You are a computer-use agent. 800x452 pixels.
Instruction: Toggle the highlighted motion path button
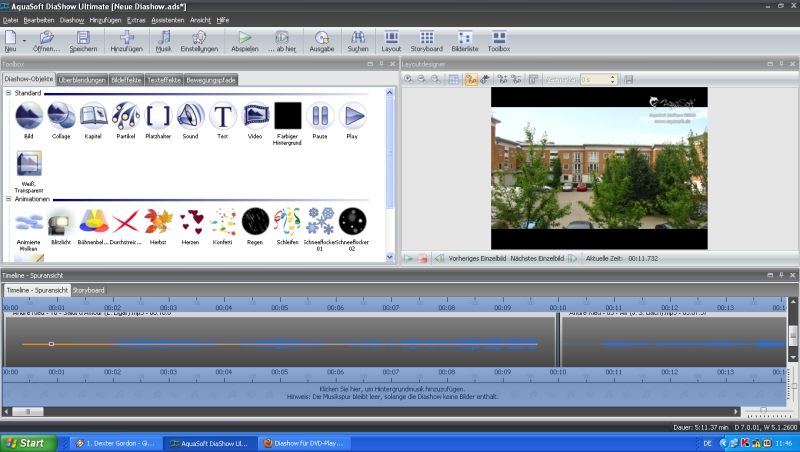click(x=471, y=79)
